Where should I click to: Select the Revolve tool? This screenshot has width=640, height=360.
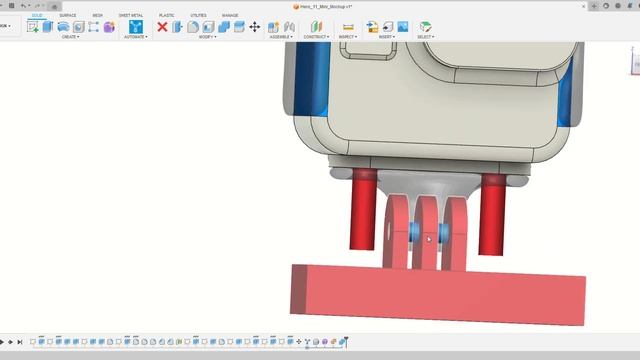coord(63,27)
